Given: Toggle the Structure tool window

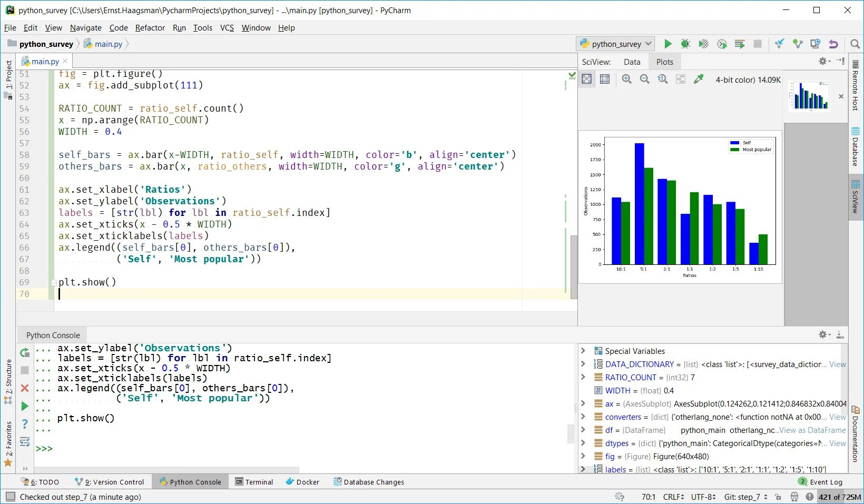Looking at the screenshot, I should (x=8, y=382).
